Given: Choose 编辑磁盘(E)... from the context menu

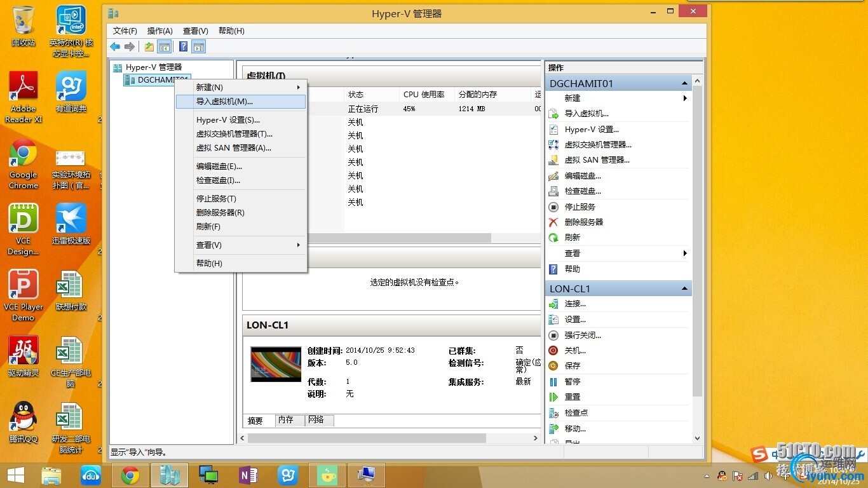Looking at the screenshot, I should (241, 166).
